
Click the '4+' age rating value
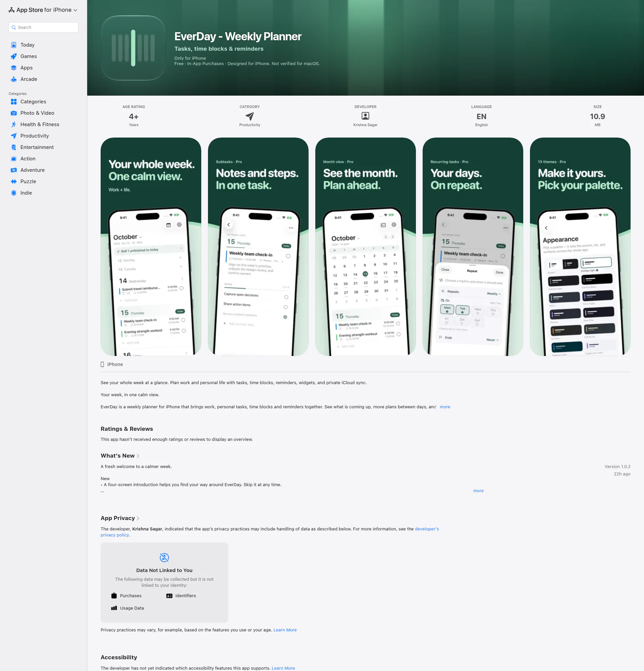(x=134, y=116)
